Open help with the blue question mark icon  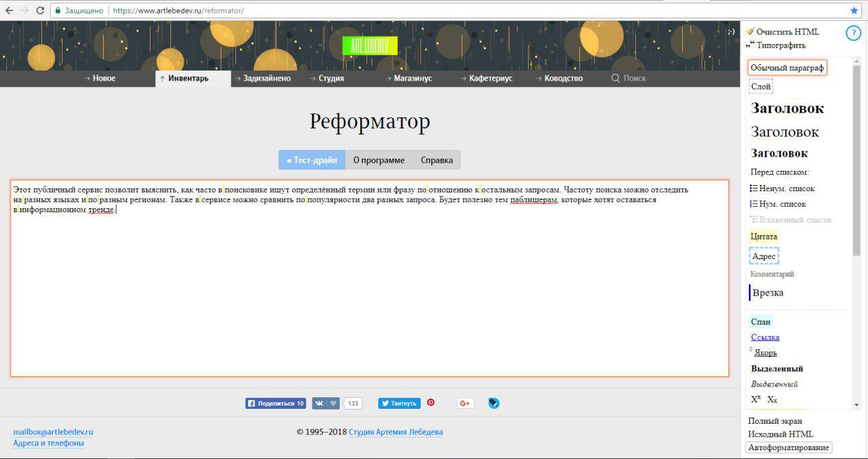[853, 34]
